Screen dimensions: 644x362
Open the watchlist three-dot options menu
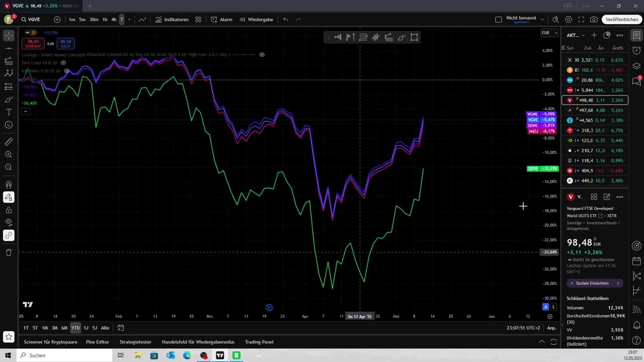(x=620, y=35)
